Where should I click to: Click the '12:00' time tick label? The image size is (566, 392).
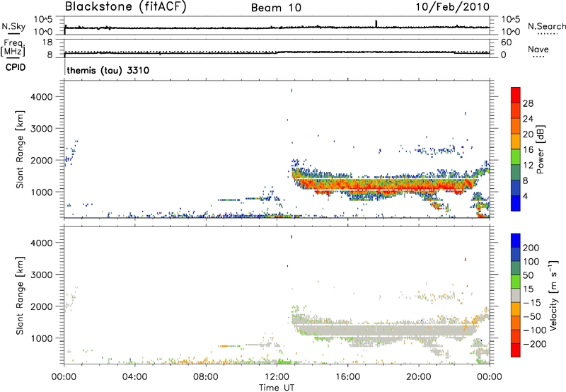(x=277, y=377)
